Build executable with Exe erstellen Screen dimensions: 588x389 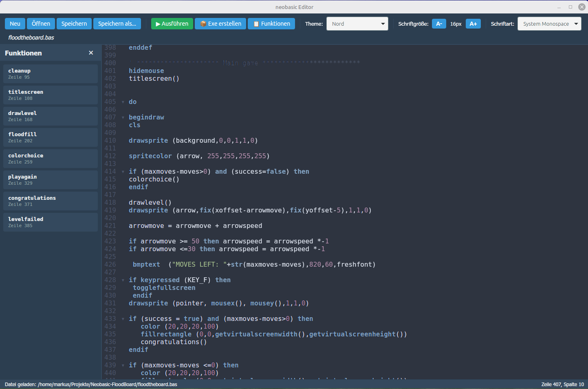click(220, 24)
